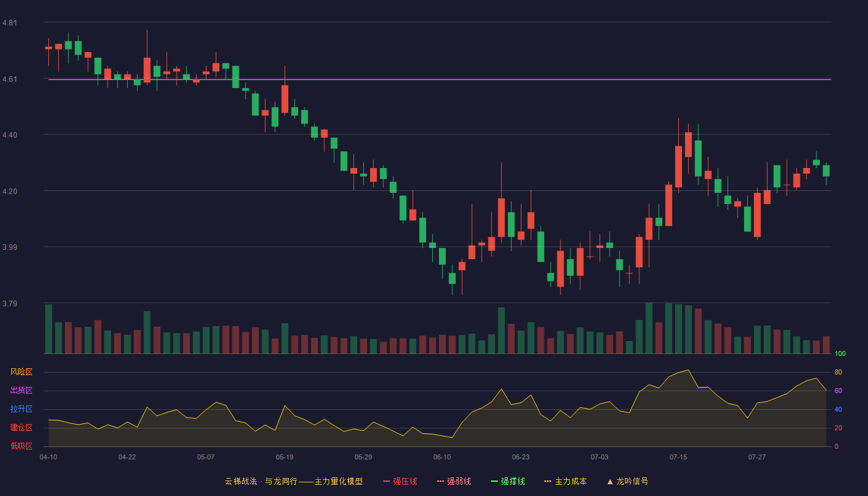Click the 06-23 date label

[521, 457]
